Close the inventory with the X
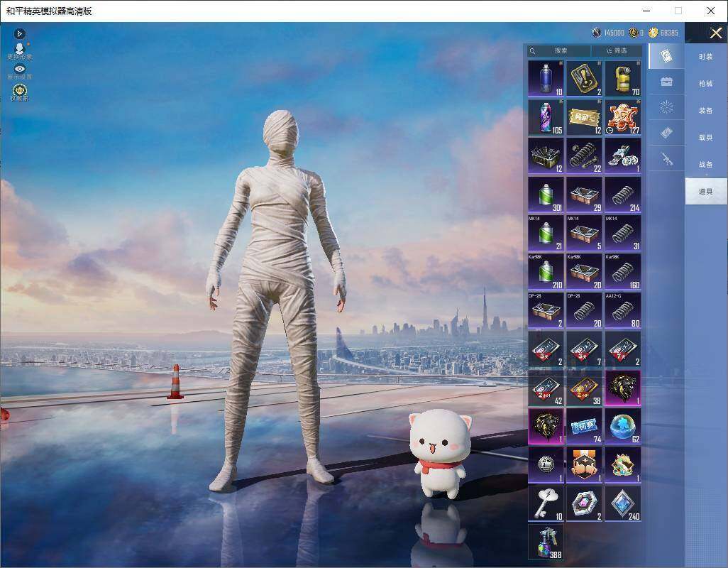Viewport: 728px width, 568px height. 715,33
